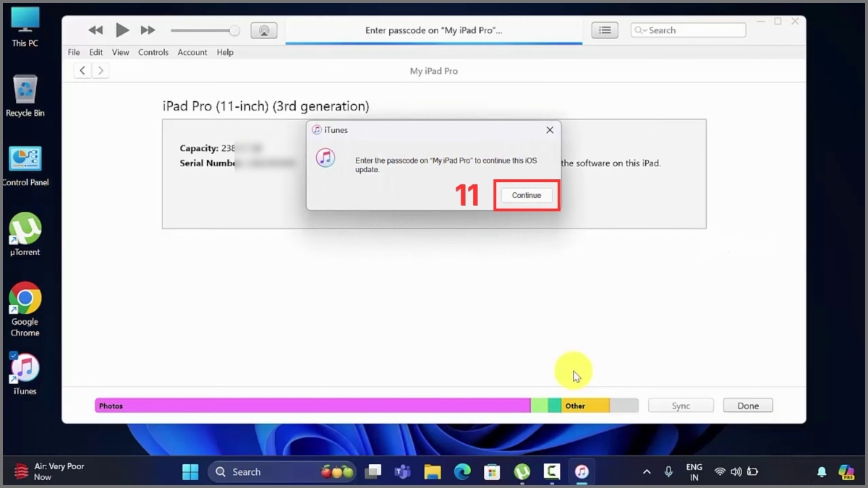This screenshot has height=488, width=868.
Task: Go forward with the right chevron
Action: click(101, 70)
